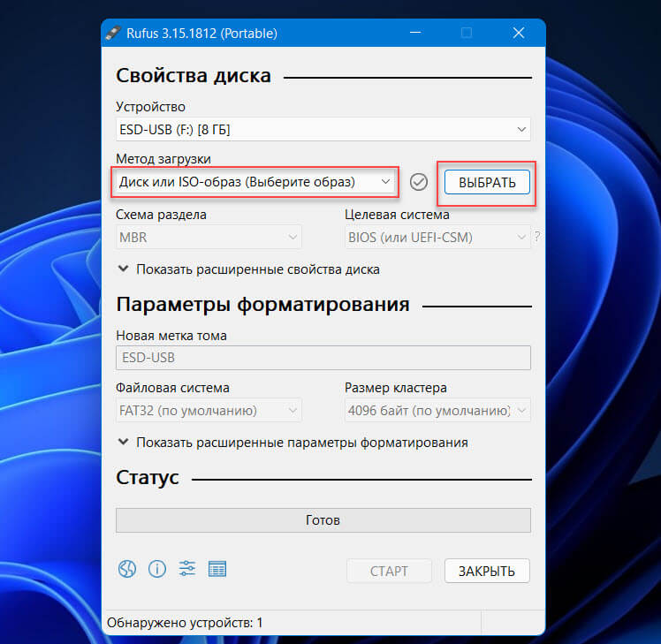Open the Целевая система BIOS dropdown
661x644 pixels.
tap(437, 238)
